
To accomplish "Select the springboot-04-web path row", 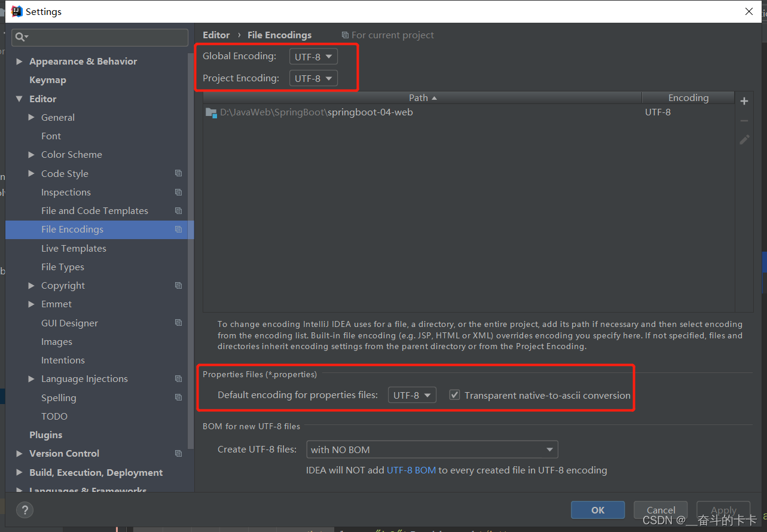I will (x=469, y=112).
